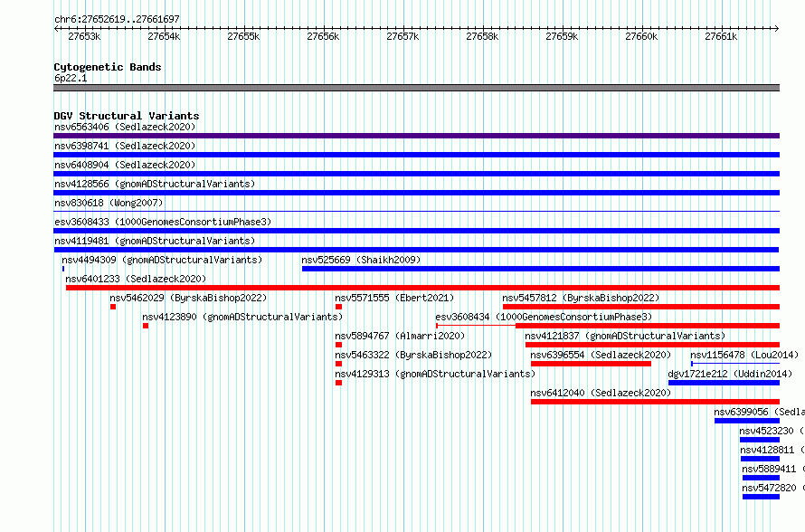Click the nsv525669 (Shaikh2009) label
Image resolution: width=805 pixels, height=532 pixels.
click(x=361, y=260)
